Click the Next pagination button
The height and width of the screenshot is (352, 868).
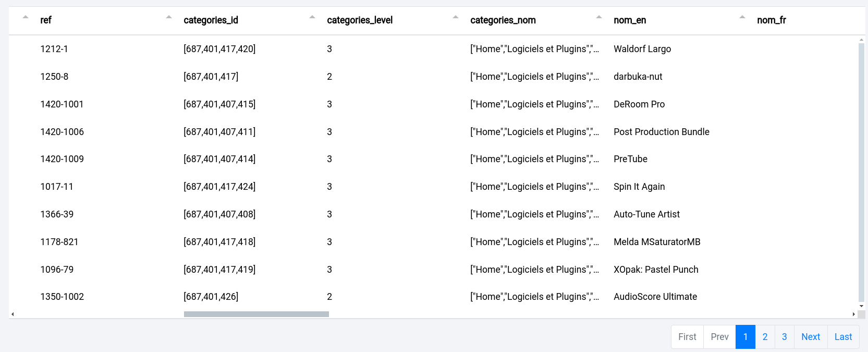(811, 337)
